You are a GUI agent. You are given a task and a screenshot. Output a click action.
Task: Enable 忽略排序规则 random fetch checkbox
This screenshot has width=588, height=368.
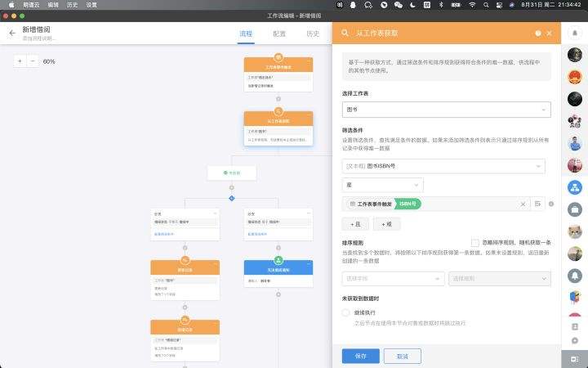point(474,243)
